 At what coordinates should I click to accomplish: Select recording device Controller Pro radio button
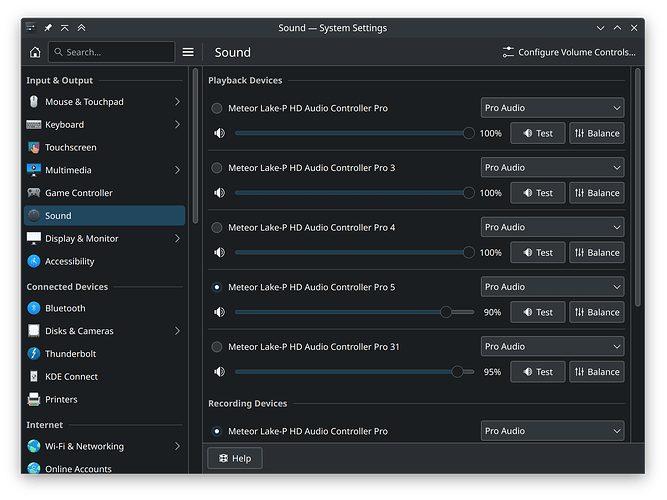217,431
